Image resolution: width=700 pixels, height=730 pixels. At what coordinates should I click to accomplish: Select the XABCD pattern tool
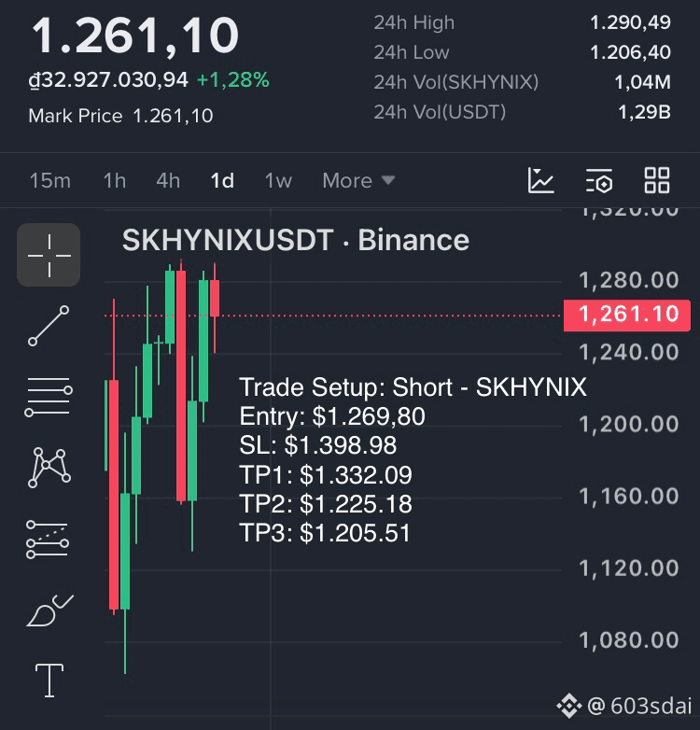(49, 468)
